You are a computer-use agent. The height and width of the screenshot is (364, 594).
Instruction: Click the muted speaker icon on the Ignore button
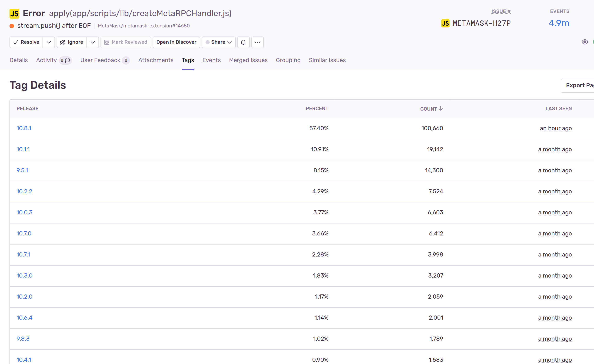[63, 42]
